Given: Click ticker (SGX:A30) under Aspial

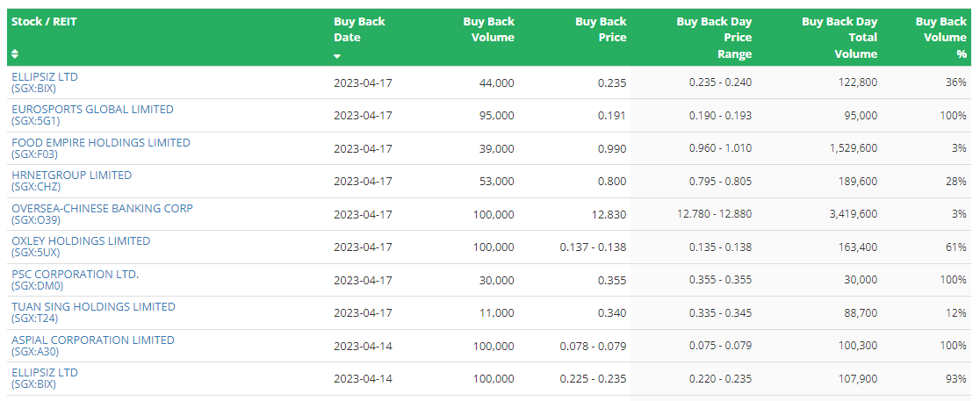Looking at the screenshot, I should [x=35, y=352].
